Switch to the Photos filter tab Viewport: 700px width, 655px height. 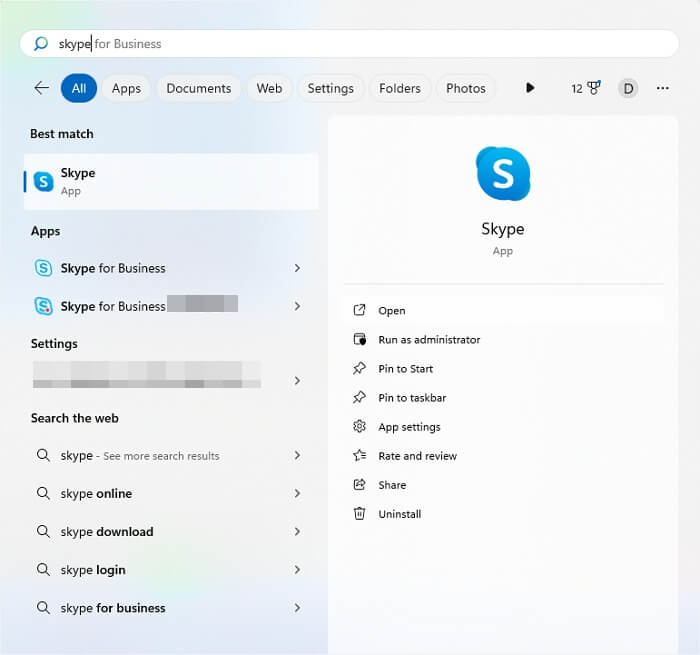466,88
